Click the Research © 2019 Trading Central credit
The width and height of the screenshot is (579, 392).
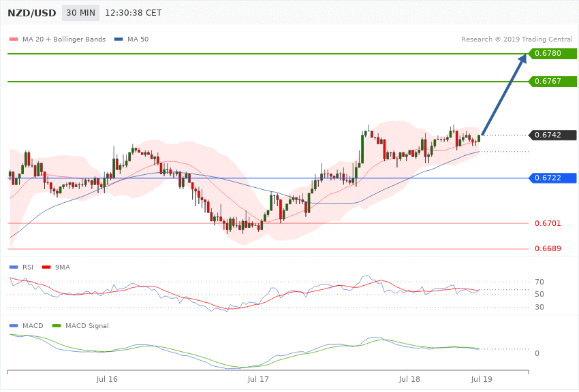(x=516, y=39)
